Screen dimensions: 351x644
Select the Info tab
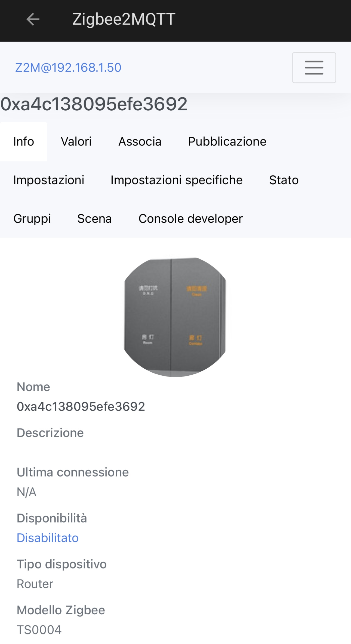23,141
